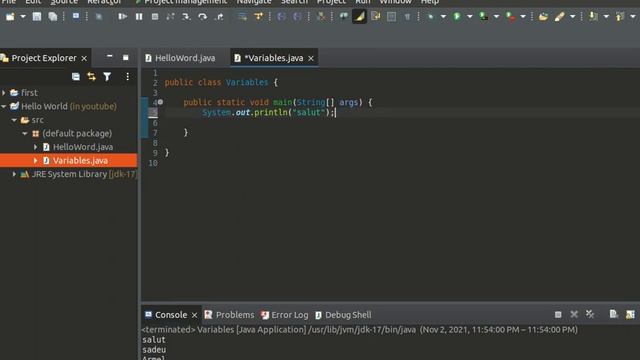Open the Coverage dropdown arrow
The height and width of the screenshot is (360, 640).
(496, 17)
